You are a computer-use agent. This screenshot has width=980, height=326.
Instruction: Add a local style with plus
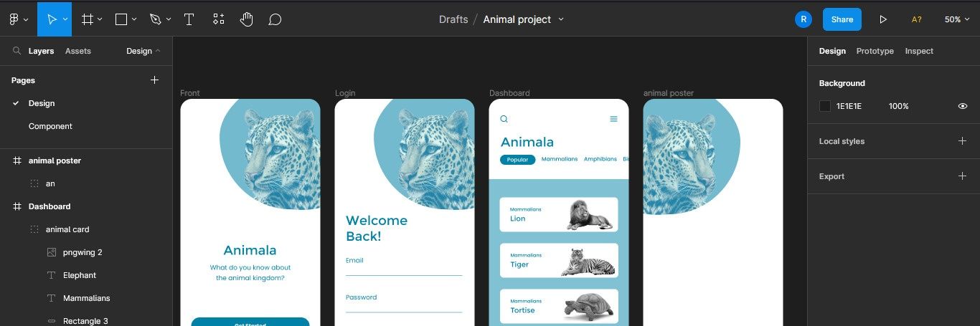pyautogui.click(x=963, y=141)
